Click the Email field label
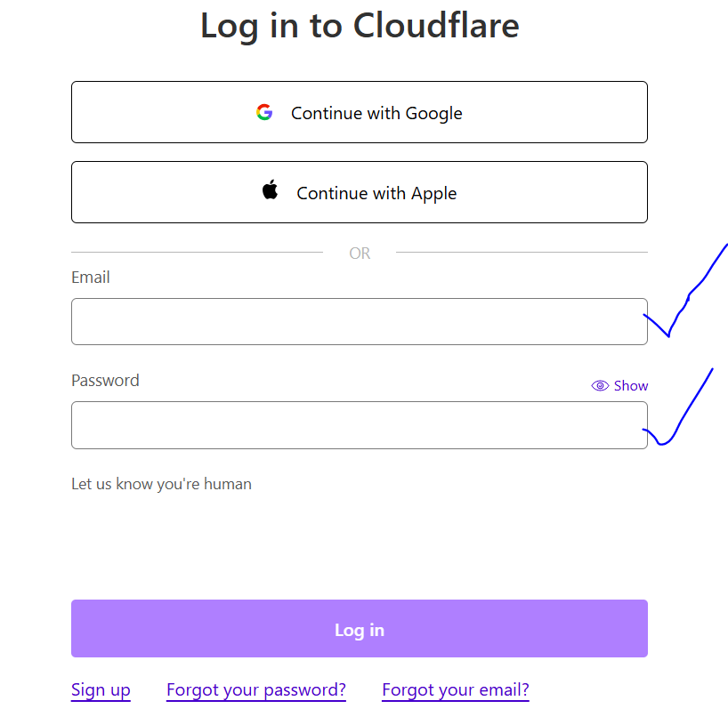 coord(90,278)
